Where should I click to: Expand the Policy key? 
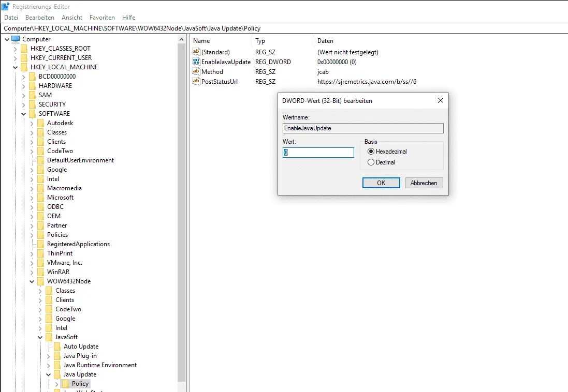56,384
